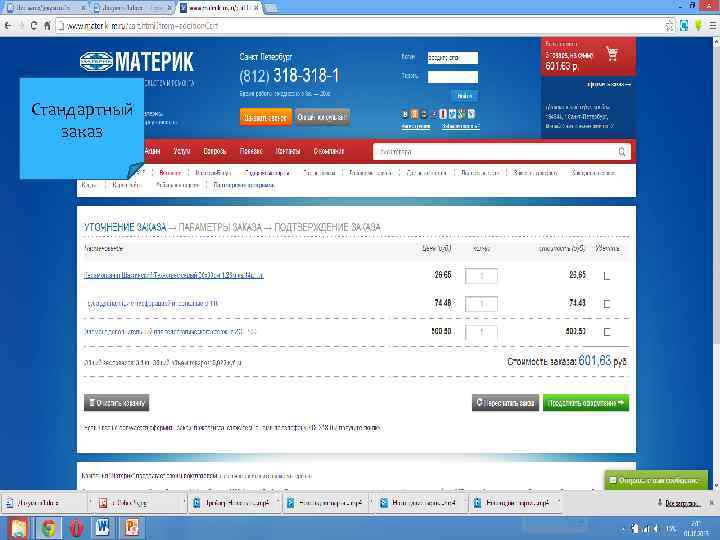Click quantity field of 74,48 row
This screenshot has width=720, height=540.
[x=481, y=304]
